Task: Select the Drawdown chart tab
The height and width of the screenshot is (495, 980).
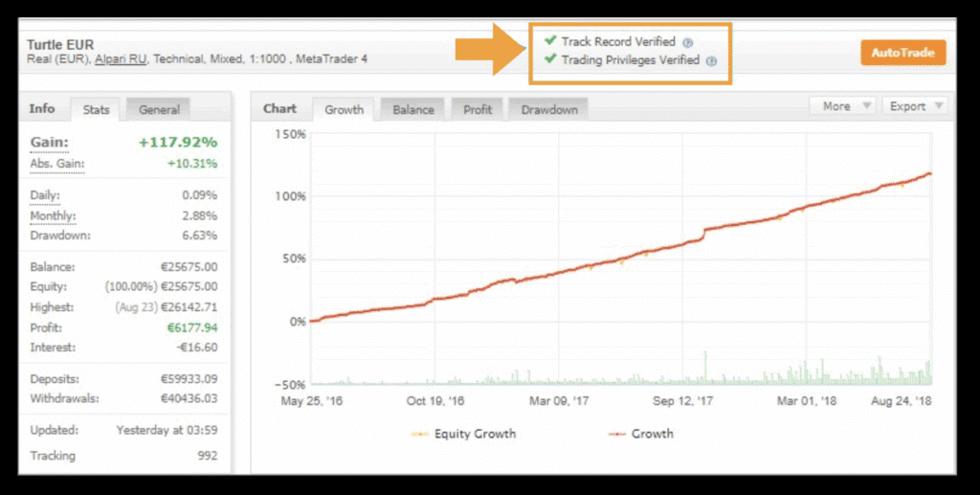Action: [x=549, y=110]
